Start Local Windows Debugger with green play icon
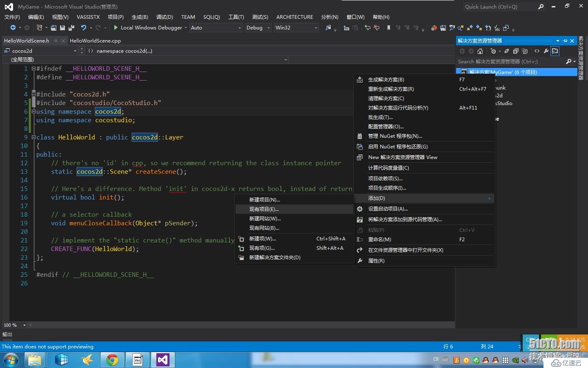 point(116,27)
